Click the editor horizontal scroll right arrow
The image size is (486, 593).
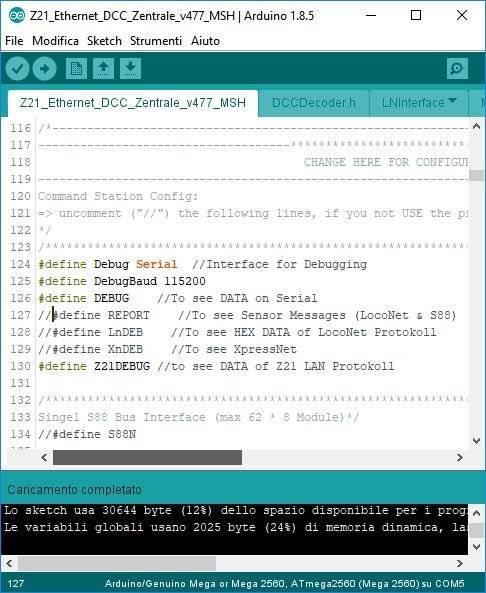click(460, 458)
